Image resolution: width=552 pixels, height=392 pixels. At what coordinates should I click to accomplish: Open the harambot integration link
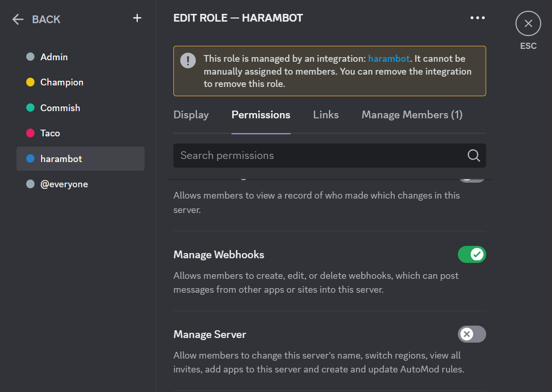pos(388,59)
